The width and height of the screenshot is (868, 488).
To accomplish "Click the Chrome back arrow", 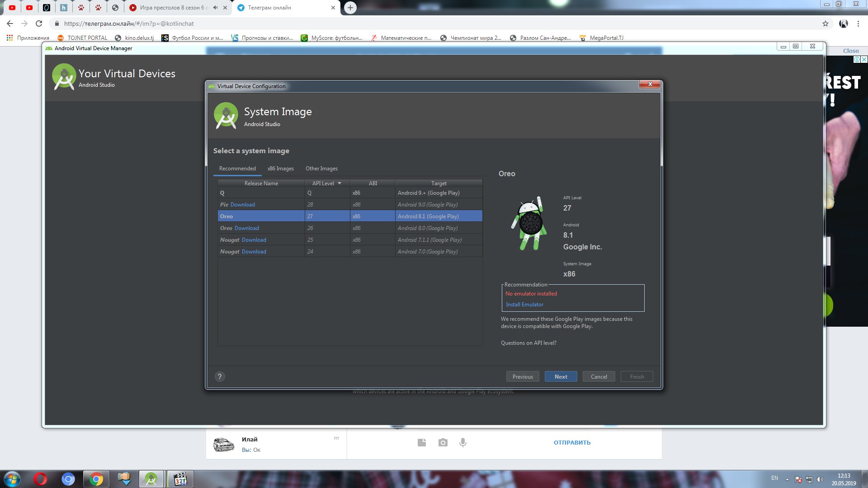I will pyautogui.click(x=10, y=23).
